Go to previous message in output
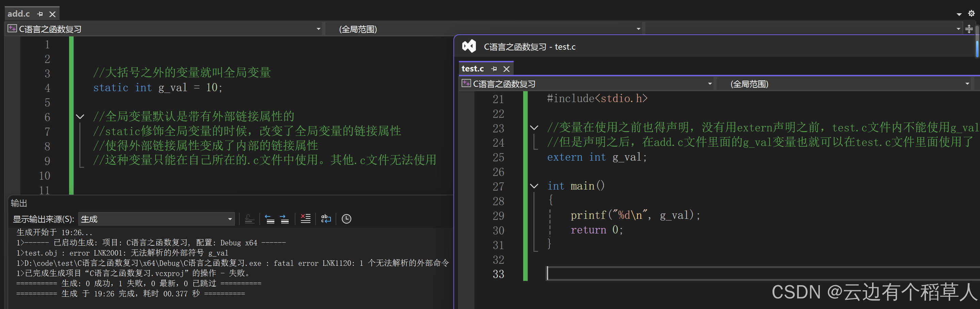Image resolution: width=980 pixels, height=309 pixels. pos(270,219)
